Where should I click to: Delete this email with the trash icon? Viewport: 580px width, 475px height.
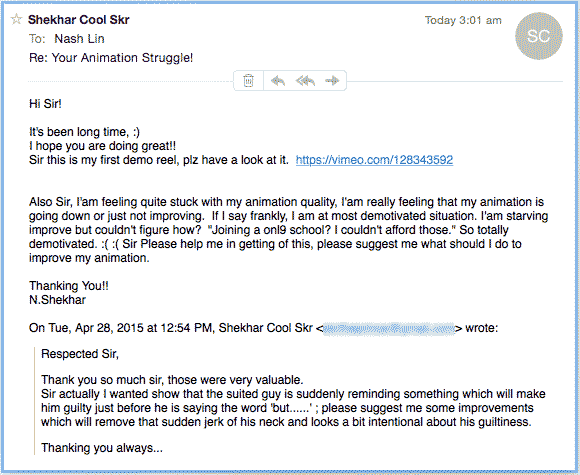tap(249, 80)
